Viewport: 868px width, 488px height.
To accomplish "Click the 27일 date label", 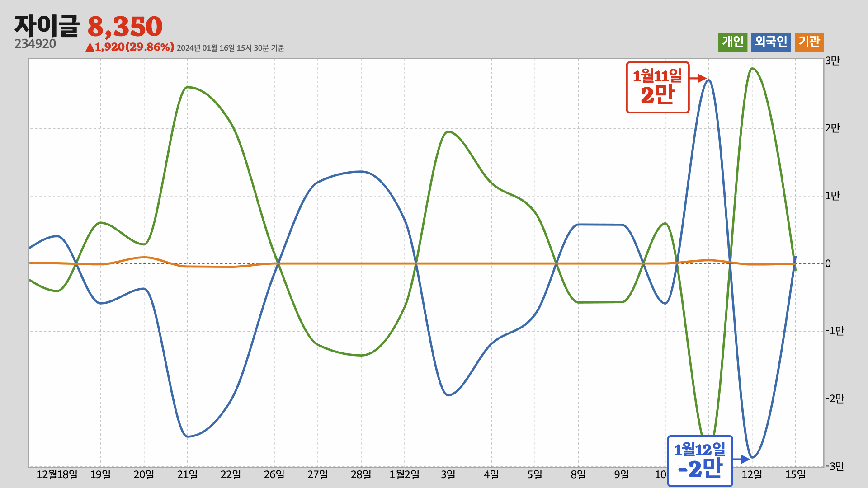I will (317, 474).
